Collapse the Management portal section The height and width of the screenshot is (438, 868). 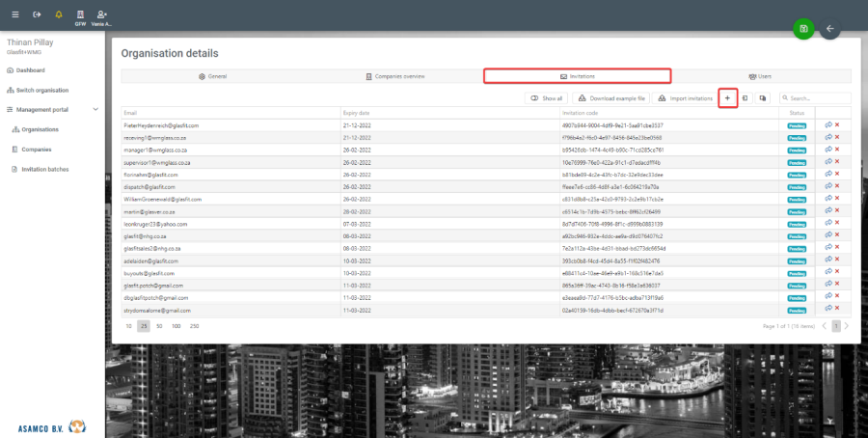[x=95, y=109]
